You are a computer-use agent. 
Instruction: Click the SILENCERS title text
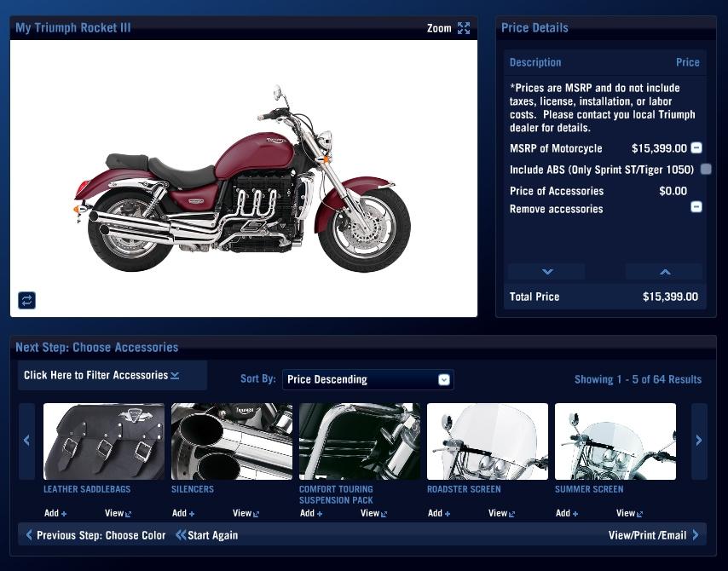point(193,489)
